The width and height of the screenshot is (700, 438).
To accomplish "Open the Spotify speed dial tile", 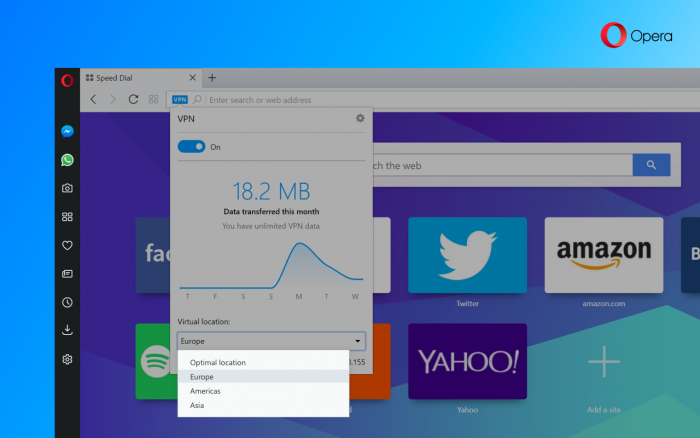I will tap(153, 362).
